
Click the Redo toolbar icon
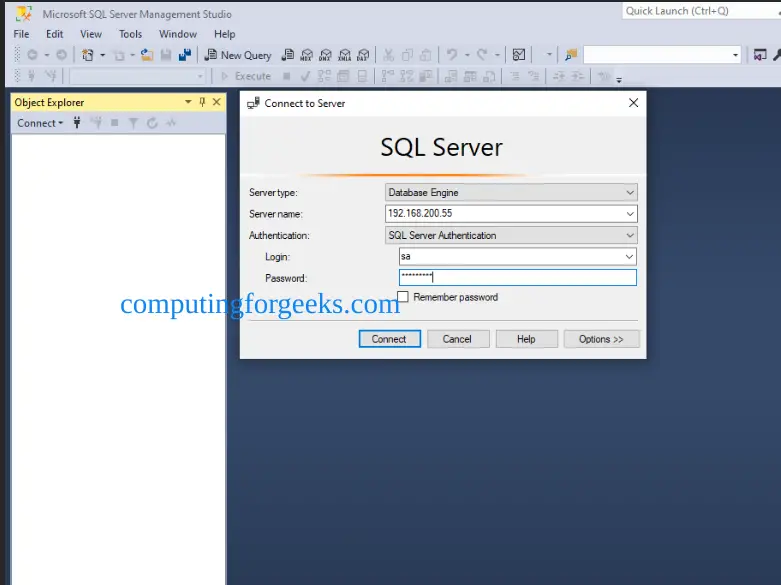tap(482, 55)
